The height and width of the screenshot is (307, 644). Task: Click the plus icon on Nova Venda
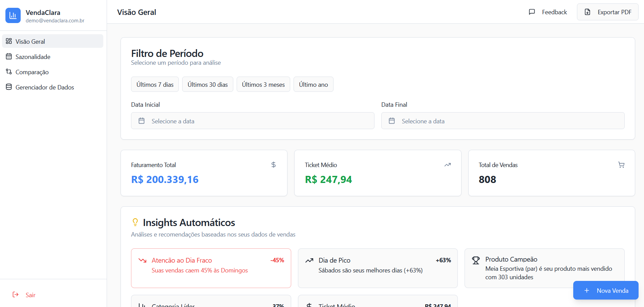coord(587,290)
